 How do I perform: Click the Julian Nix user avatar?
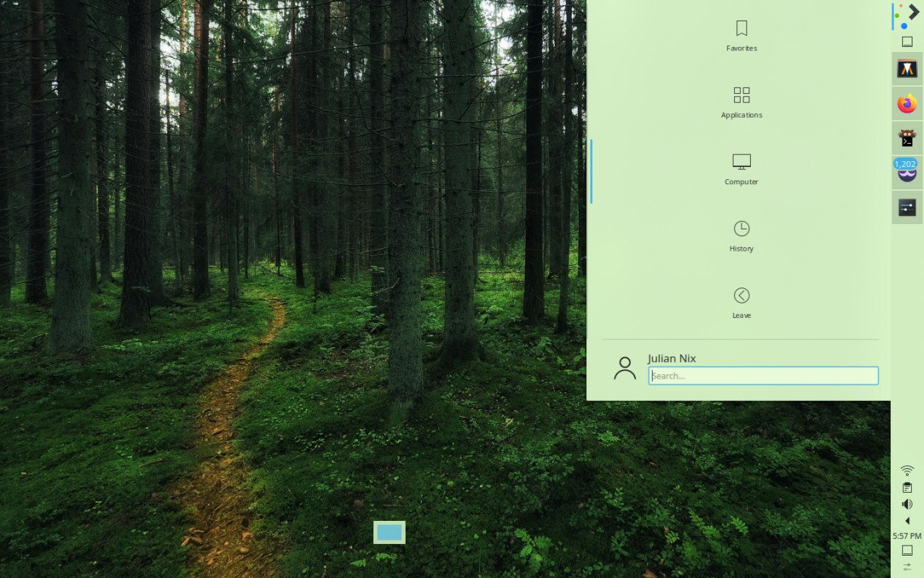pos(624,368)
